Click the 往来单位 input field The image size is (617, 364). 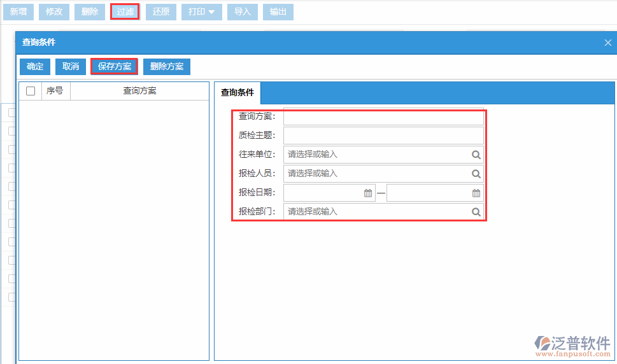tap(383, 155)
